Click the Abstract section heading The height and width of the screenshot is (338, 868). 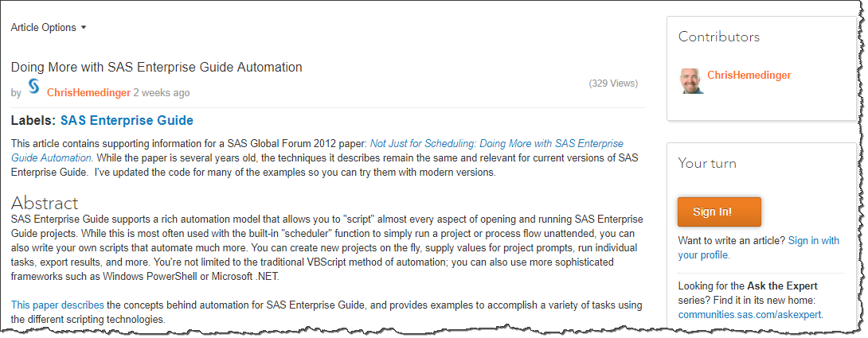click(x=45, y=203)
